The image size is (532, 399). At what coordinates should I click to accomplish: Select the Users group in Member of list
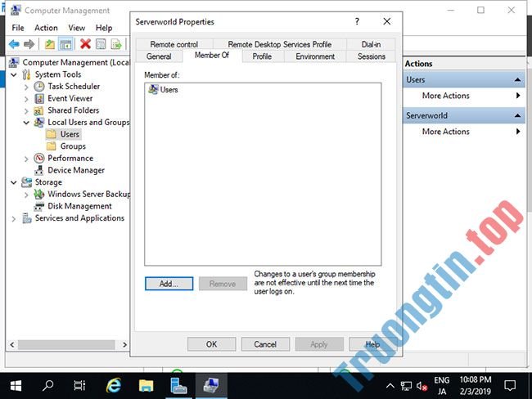pyautogui.click(x=163, y=89)
